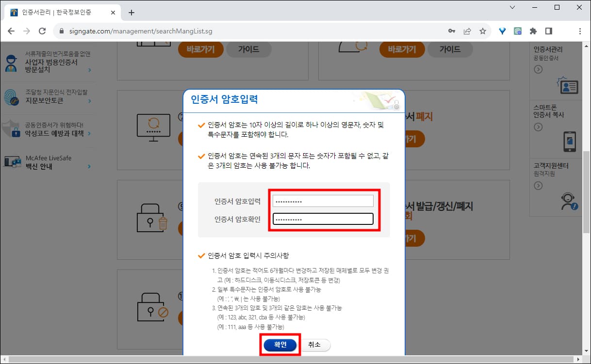Viewport: 591px width, 364px height.
Task: Open the browser extensions puzzle icon
Action: pyautogui.click(x=533, y=30)
